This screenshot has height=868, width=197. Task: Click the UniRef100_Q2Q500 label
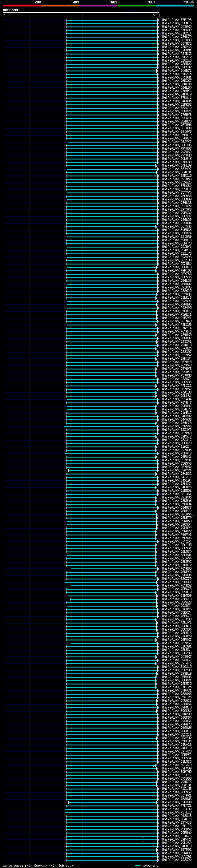176,64
